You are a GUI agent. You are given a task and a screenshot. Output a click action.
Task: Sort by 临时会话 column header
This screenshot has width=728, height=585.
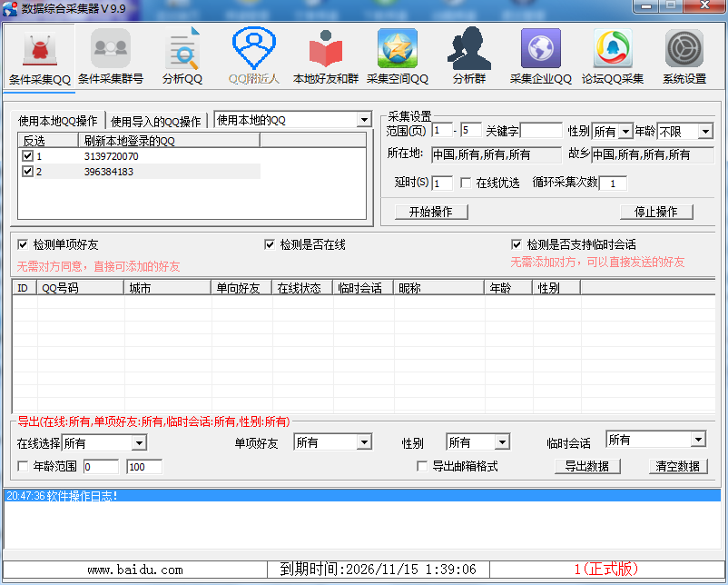click(x=363, y=288)
